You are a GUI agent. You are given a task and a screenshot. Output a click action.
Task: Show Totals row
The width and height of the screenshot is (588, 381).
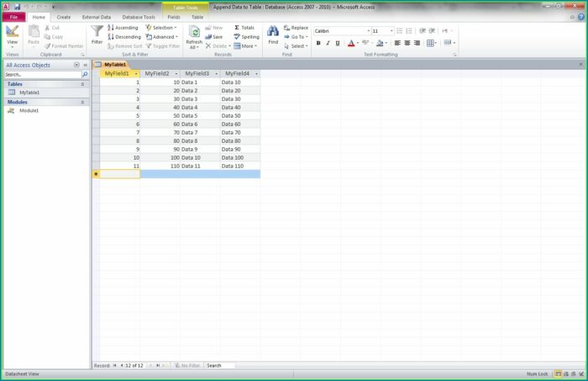244,28
